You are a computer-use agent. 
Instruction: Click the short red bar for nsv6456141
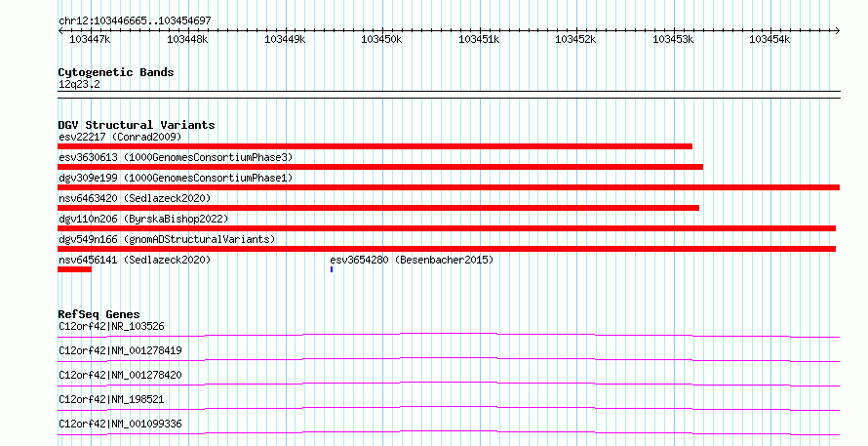[75, 269]
